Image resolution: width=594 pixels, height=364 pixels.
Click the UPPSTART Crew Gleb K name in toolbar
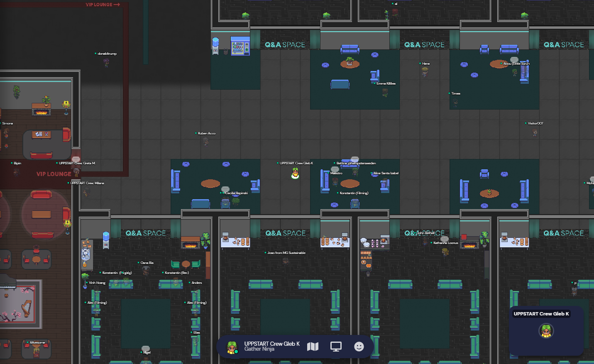click(x=272, y=344)
